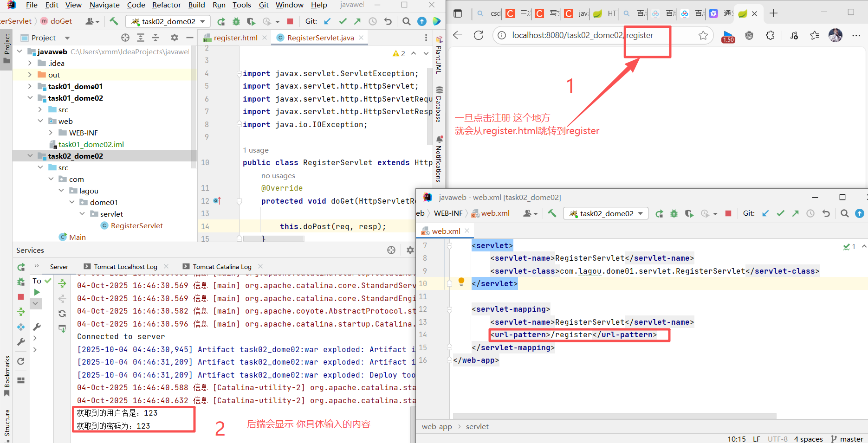Image resolution: width=868 pixels, height=443 pixels.
Task: Refresh the browser page
Action: pyautogui.click(x=479, y=35)
